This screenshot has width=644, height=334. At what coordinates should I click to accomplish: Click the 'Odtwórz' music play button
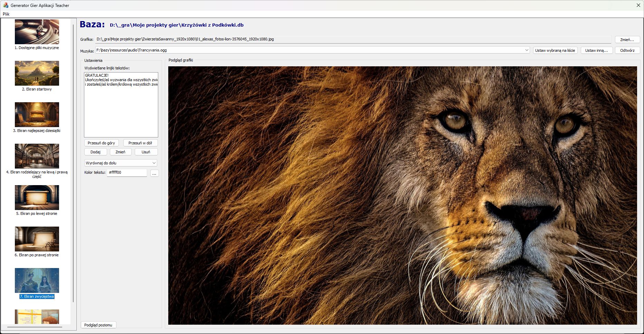627,50
